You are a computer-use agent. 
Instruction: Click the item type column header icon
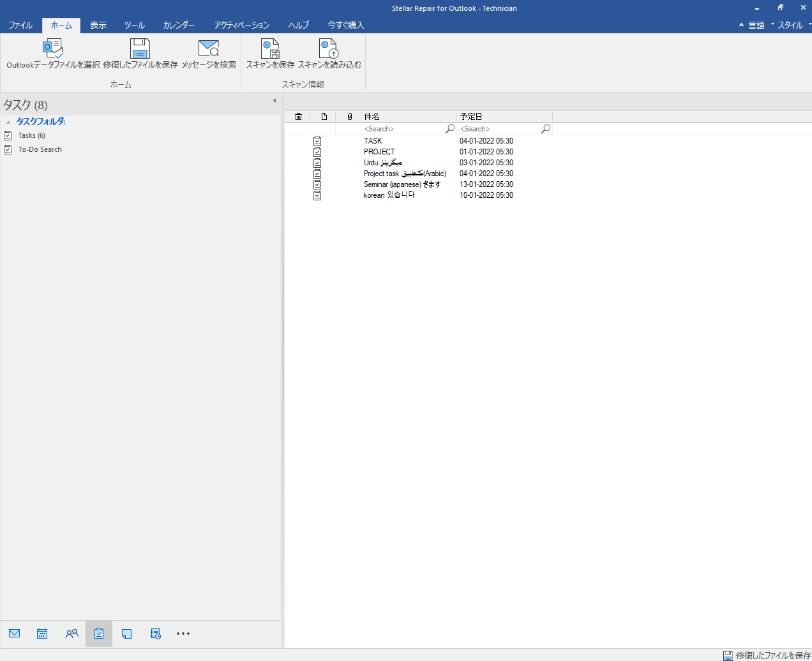tap(324, 117)
